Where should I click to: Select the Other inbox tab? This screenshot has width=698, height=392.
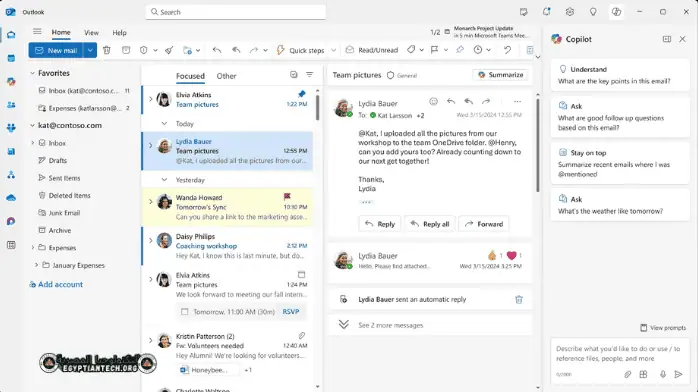226,76
